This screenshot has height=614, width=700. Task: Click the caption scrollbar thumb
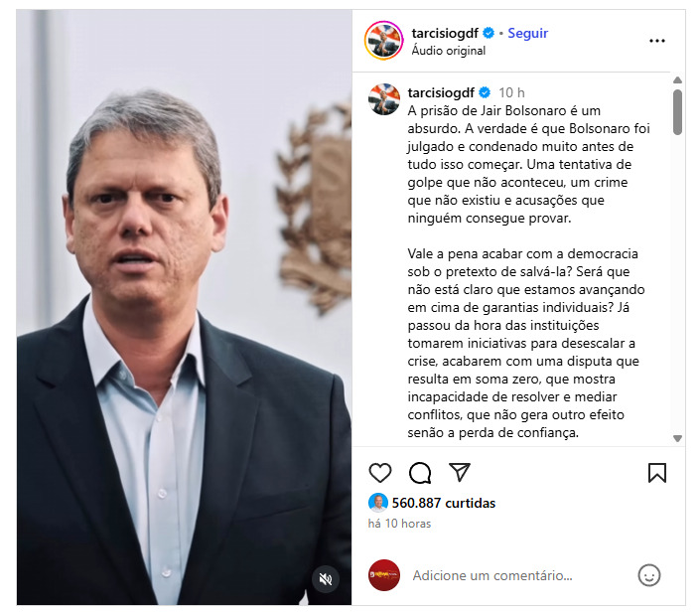click(677, 111)
